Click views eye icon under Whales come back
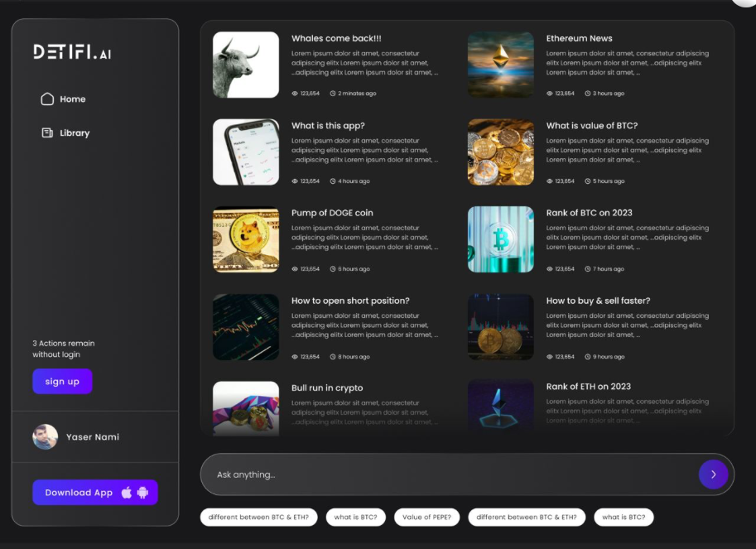 point(295,94)
